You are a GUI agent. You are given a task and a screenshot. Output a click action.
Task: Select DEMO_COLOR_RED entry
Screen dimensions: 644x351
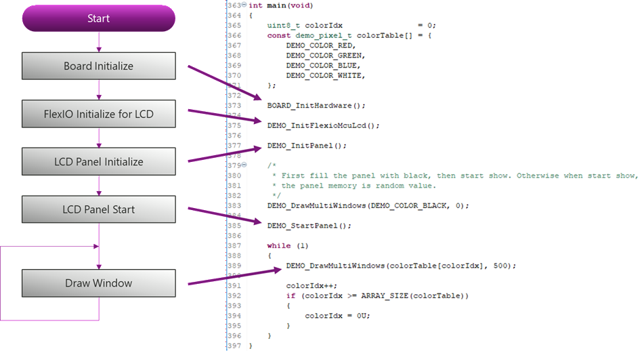tap(321, 45)
